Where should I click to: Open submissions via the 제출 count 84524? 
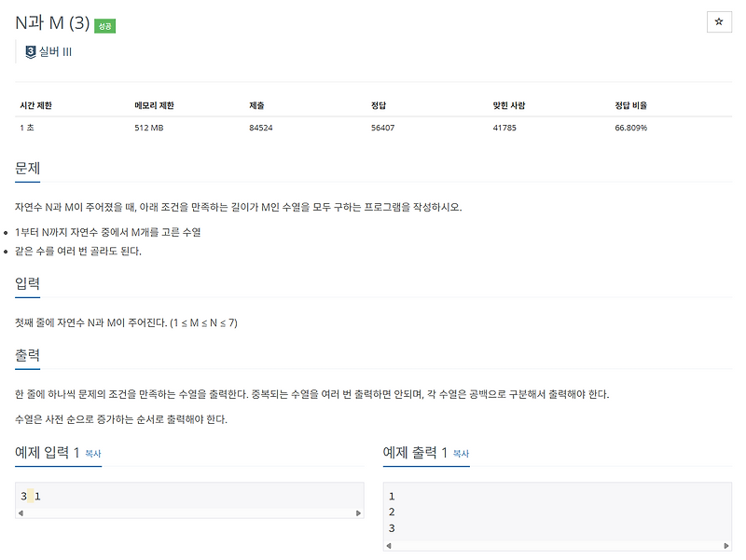coord(263,127)
